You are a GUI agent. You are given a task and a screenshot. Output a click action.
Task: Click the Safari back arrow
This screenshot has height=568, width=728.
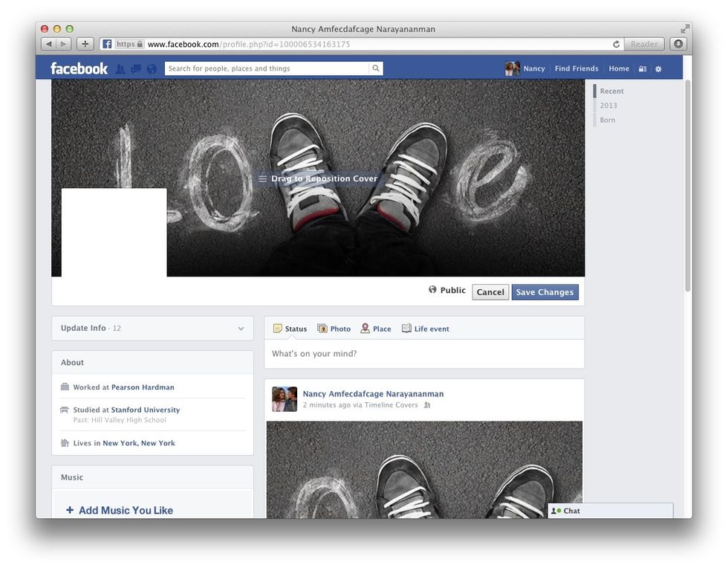49,44
